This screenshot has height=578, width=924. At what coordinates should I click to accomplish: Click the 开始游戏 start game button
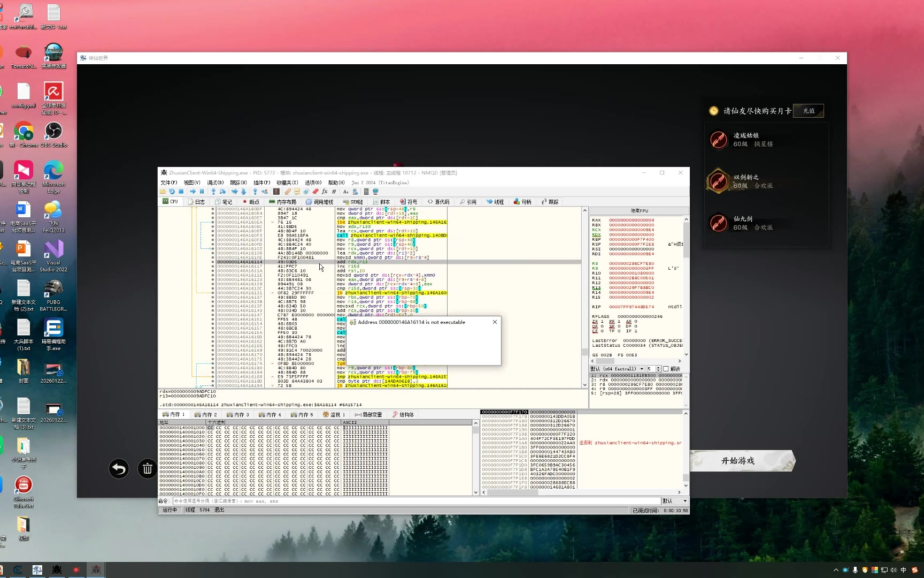(x=738, y=461)
